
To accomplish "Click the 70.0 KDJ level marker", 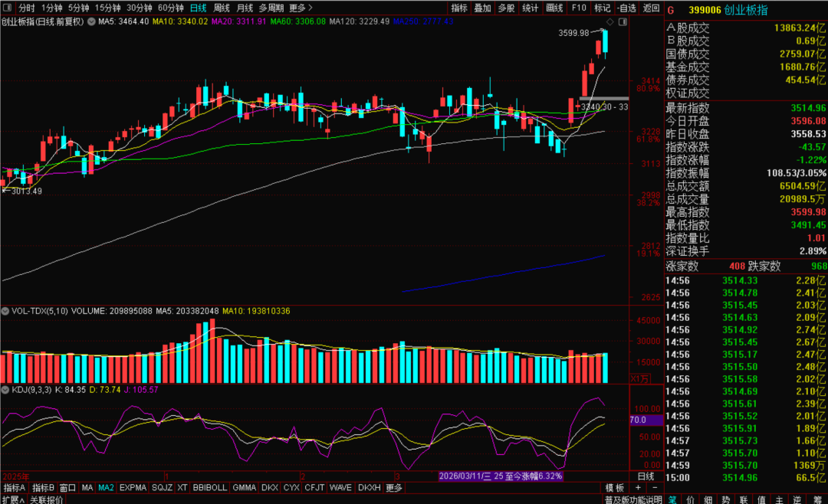I will (x=638, y=420).
